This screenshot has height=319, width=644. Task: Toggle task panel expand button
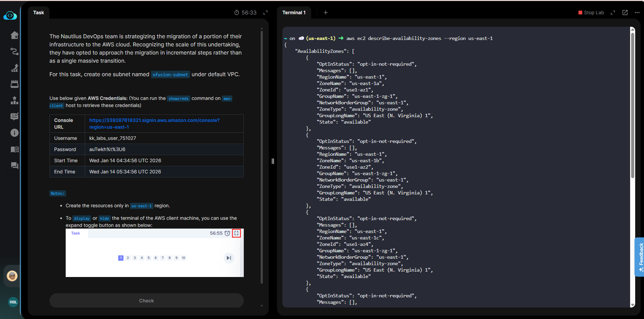click(265, 13)
